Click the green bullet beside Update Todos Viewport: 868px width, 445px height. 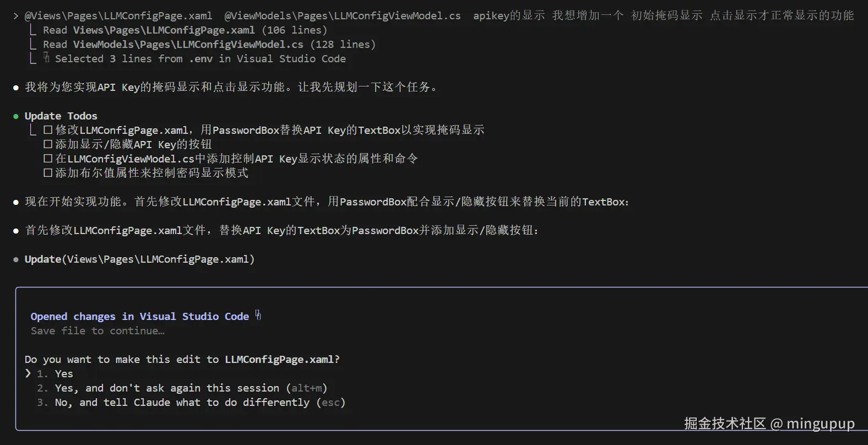pyautogui.click(x=16, y=116)
